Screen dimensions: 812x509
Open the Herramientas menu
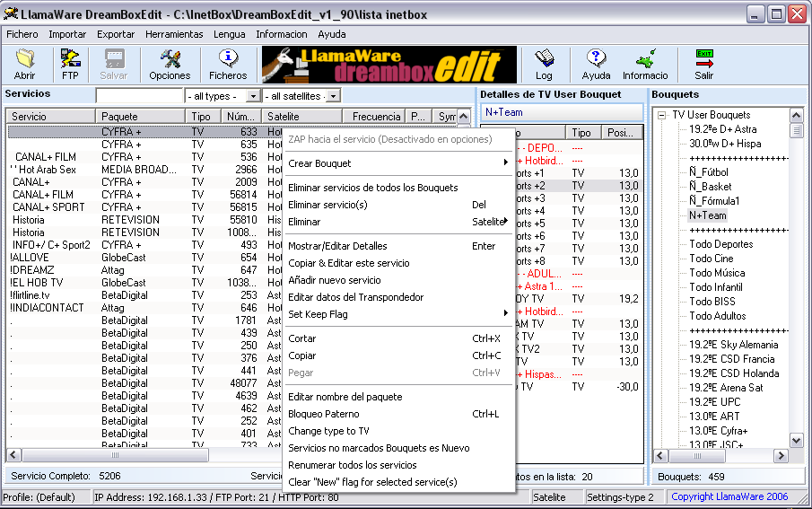174,34
